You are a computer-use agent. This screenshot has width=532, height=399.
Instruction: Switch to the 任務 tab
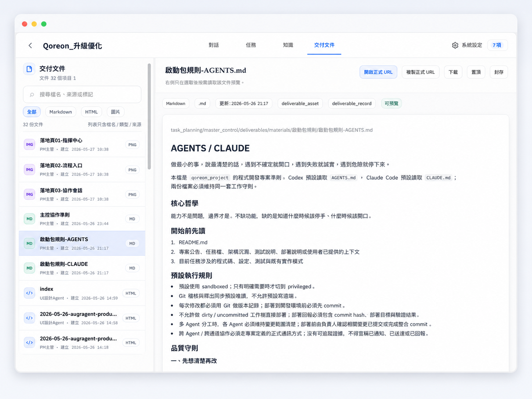pyautogui.click(x=251, y=45)
